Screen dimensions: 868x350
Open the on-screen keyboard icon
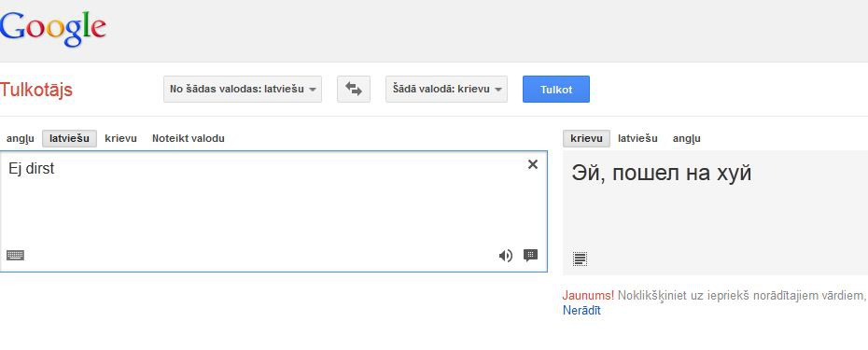[x=15, y=256]
